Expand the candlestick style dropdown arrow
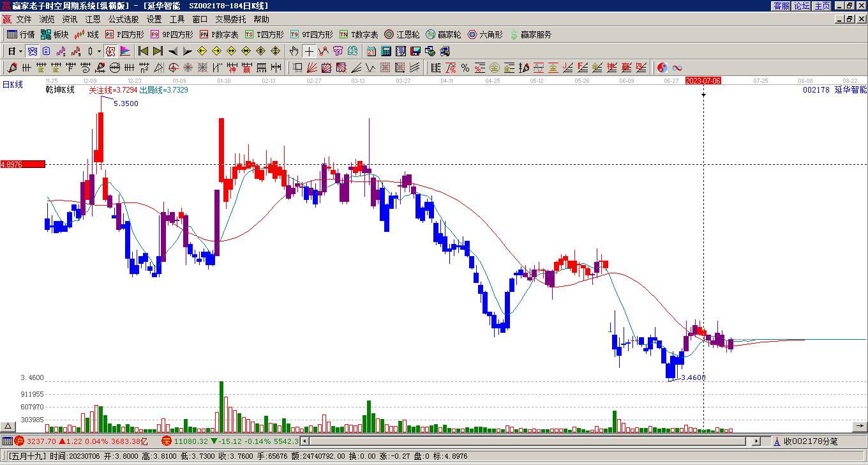Viewport: 868px width, 465px height. (99, 51)
